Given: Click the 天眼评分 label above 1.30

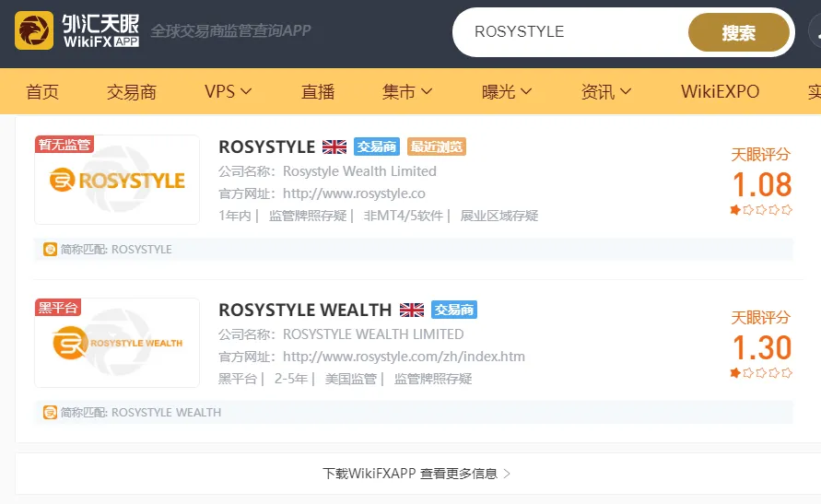Looking at the screenshot, I should pyautogui.click(x=761, y=317).
